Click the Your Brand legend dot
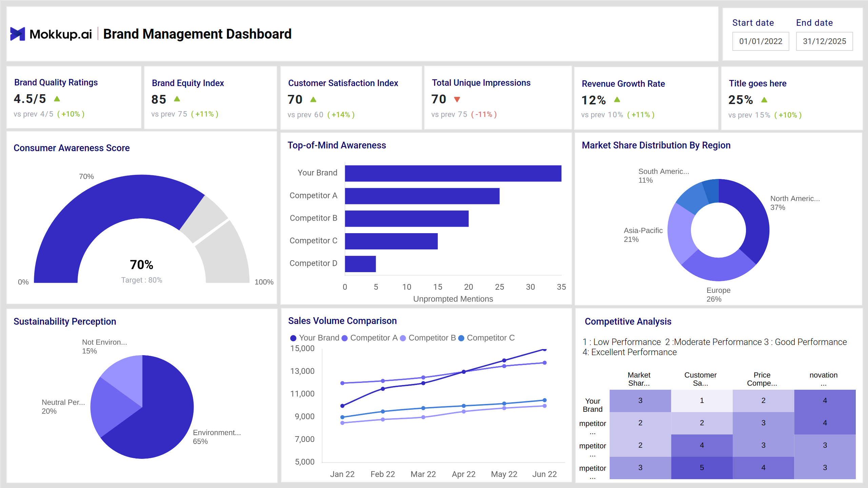This screenshot has width=868, height=488. 293,338
